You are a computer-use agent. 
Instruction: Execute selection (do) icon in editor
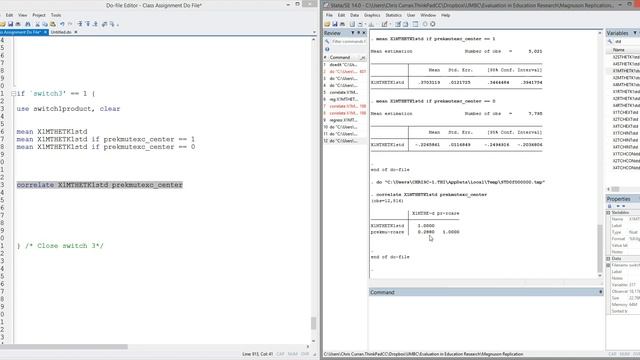pos(112,24)
